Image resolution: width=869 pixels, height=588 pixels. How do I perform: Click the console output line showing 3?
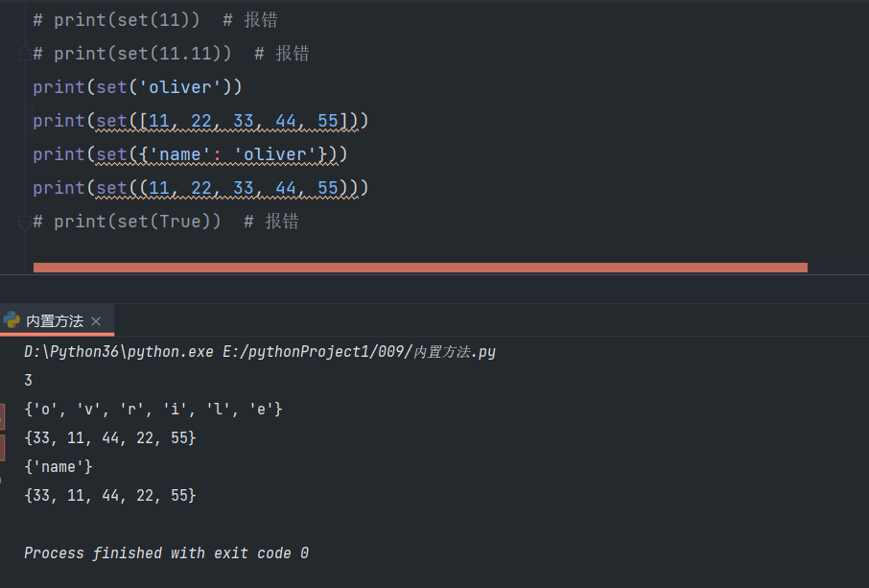(x=29, y=381)
